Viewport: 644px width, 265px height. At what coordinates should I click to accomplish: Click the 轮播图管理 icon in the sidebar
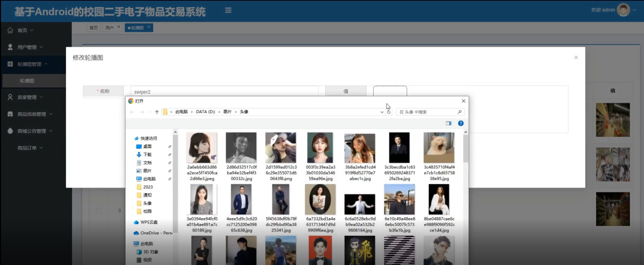coord(10,64)
